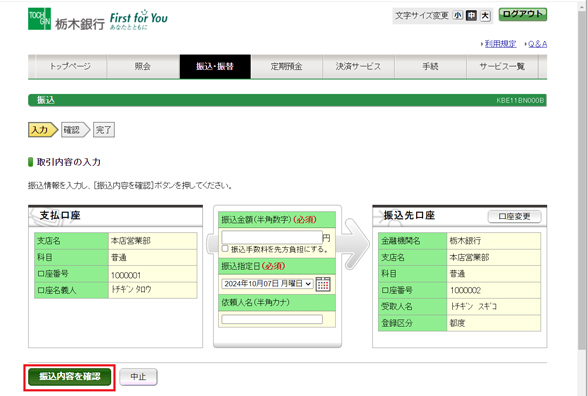Open the 利用規定 link
This screenshot has height=396, width=588.
tap(501, 44)
